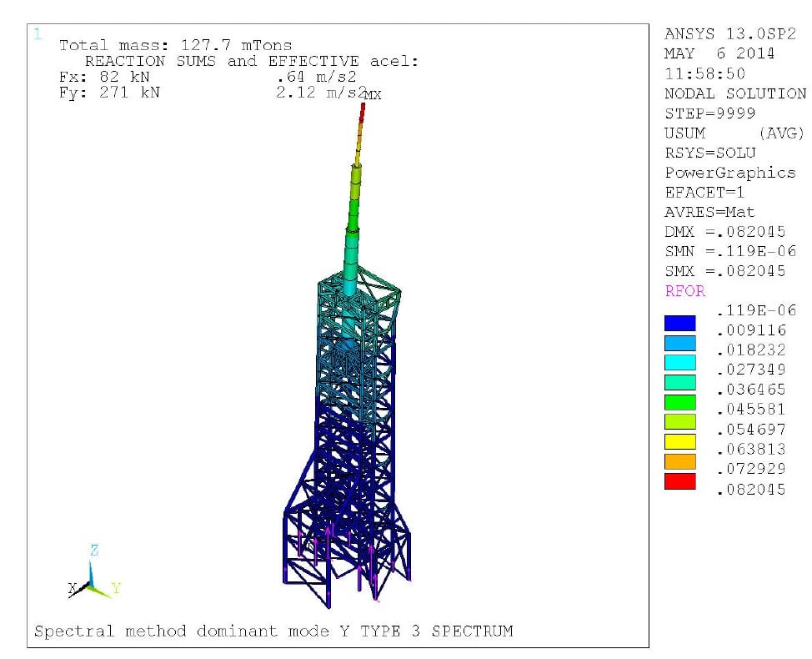Viewport: 812px width, 659px height.
Task: Click the '.072929' legend value
Action: (x=751, y=469)
